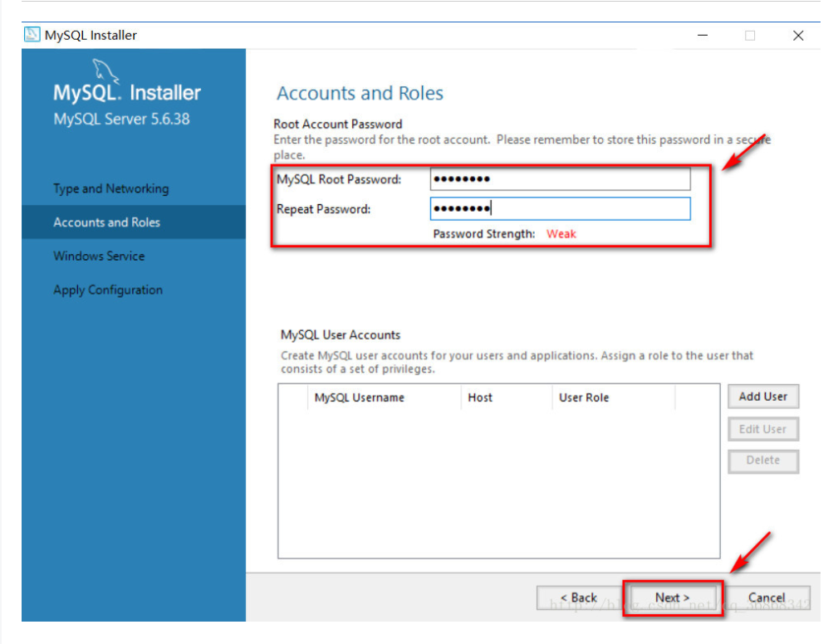Focus the MySQL Root Password field
The image size is (833, 644).
tap(560, 179)
